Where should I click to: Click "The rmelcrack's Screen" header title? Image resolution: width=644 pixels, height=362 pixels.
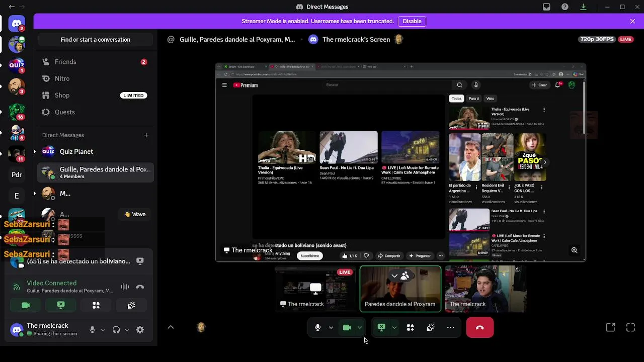tap(356, 39)
